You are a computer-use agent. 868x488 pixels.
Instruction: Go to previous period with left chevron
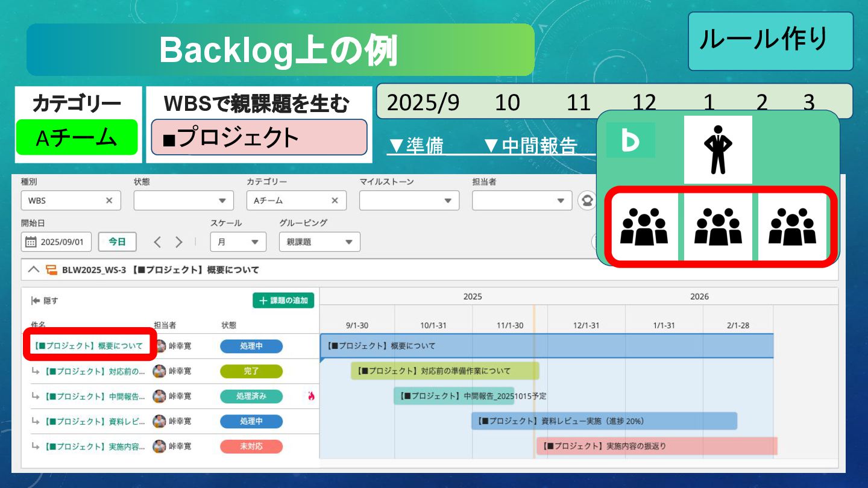click(157, 242)
